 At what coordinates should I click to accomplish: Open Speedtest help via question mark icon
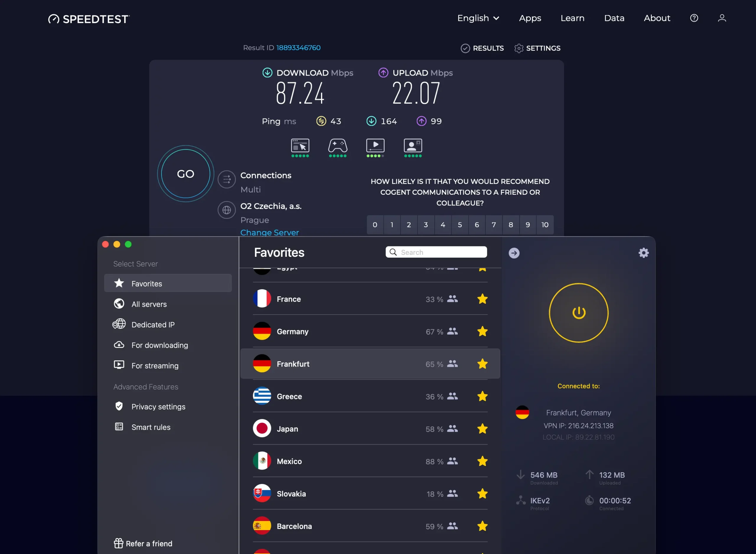pyautogui.click(x=694, y=18)
